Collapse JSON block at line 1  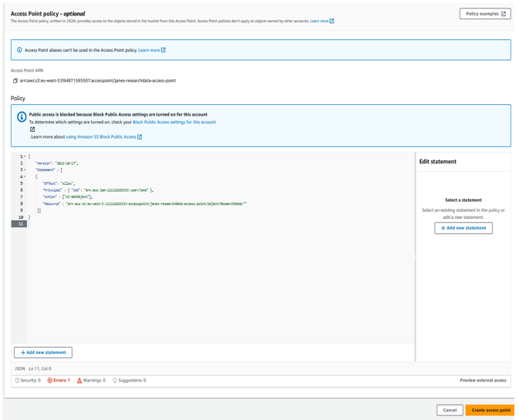(25, 156)
